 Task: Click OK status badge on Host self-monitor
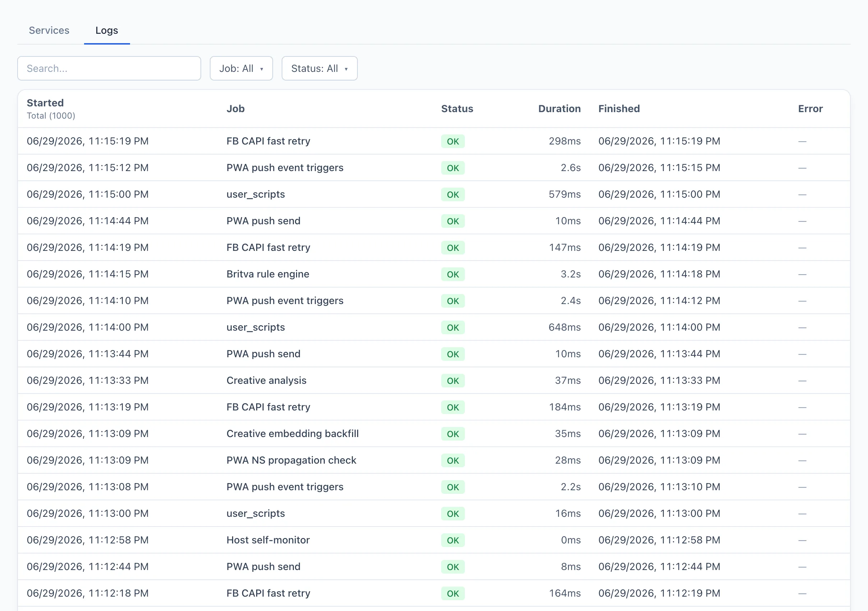pos(453,540)
